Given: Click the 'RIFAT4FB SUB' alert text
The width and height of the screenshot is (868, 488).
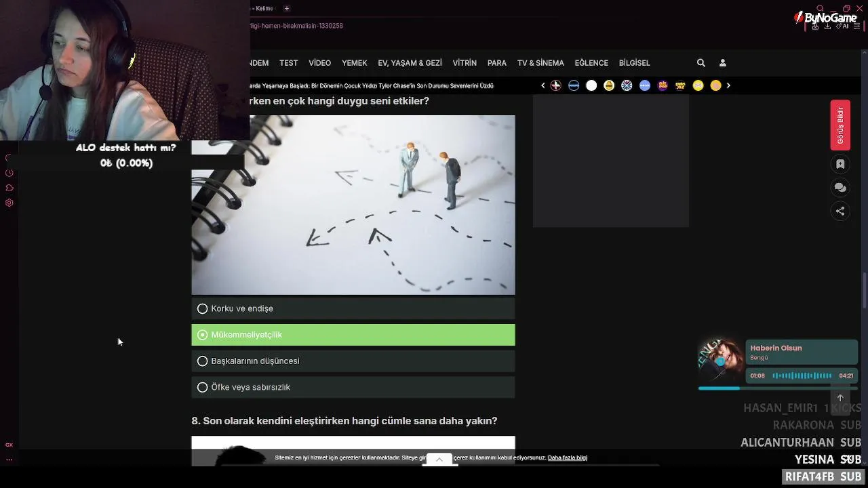Looking at the screenshot, I should 823,477.
